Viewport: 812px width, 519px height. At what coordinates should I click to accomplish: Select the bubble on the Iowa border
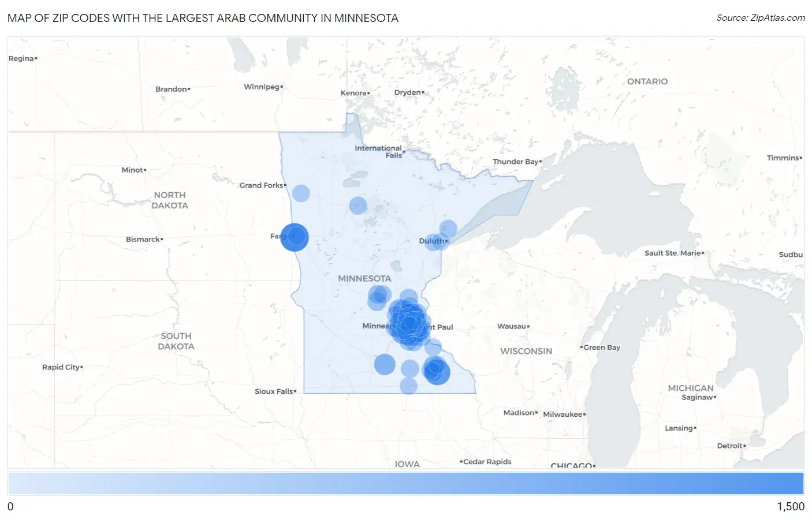(x=408, y=386)
